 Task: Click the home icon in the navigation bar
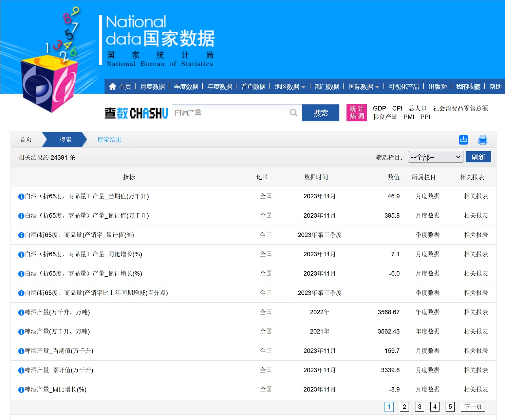[x=113, y=87]
